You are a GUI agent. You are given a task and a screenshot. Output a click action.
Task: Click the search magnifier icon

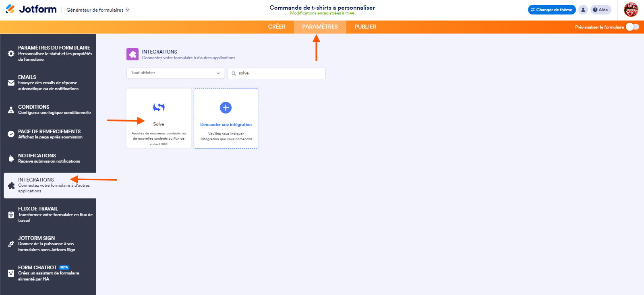(234, 73)
